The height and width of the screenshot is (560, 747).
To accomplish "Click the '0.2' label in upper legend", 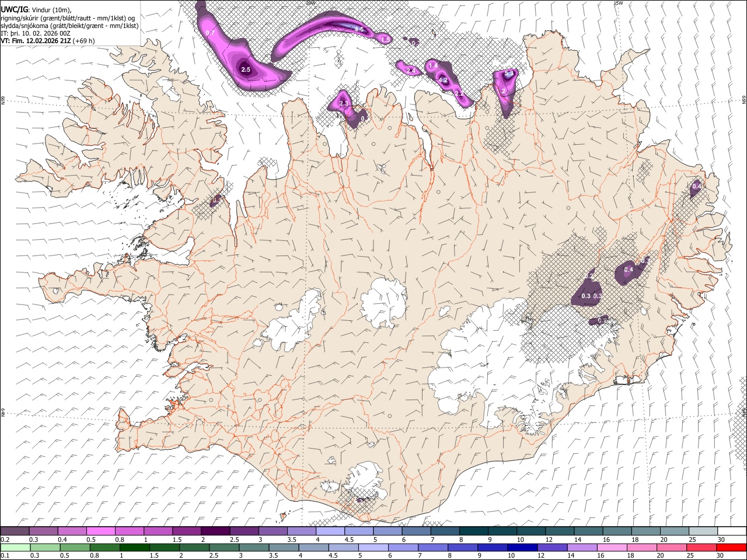I will (5, 540).
